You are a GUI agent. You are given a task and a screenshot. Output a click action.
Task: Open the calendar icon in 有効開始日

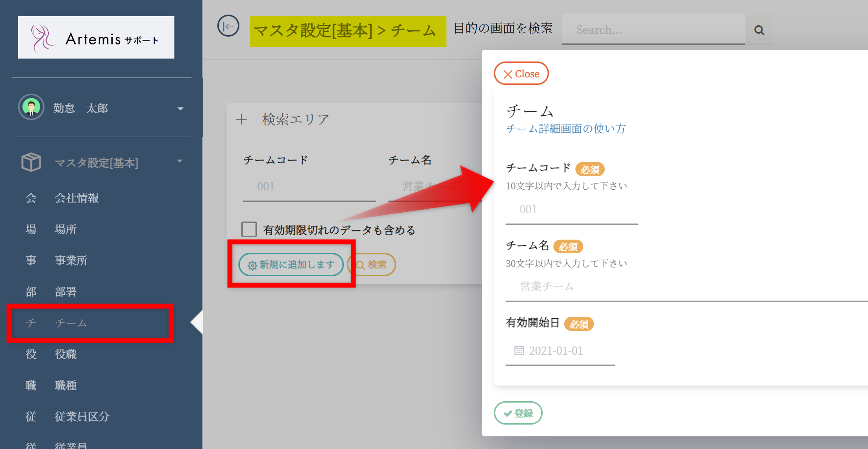[x=519, y=350]
